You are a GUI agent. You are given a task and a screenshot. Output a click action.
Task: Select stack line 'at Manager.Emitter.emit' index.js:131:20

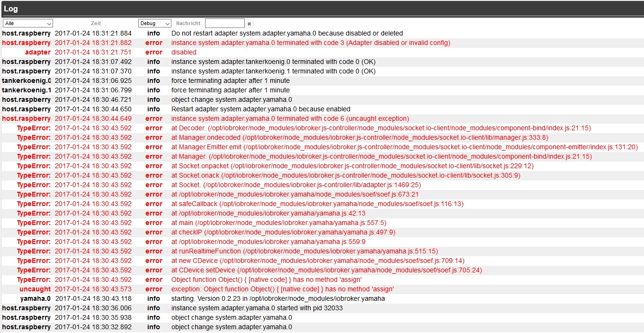(x=404, y=147)
